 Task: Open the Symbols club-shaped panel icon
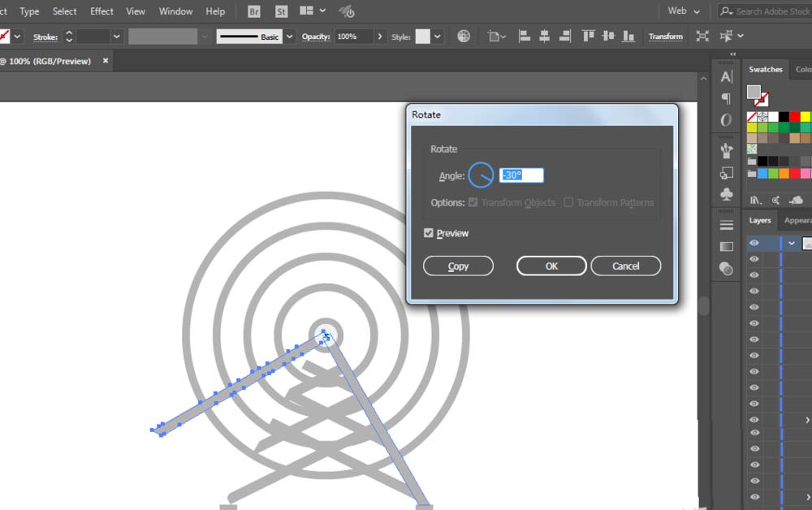pyautogui.click(x=726, y=195)
